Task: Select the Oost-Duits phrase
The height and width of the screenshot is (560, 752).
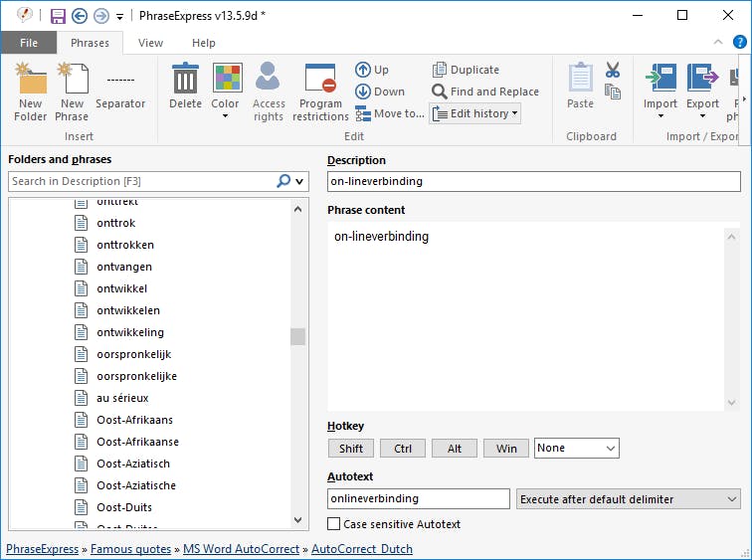Action: tap(124, 507)
